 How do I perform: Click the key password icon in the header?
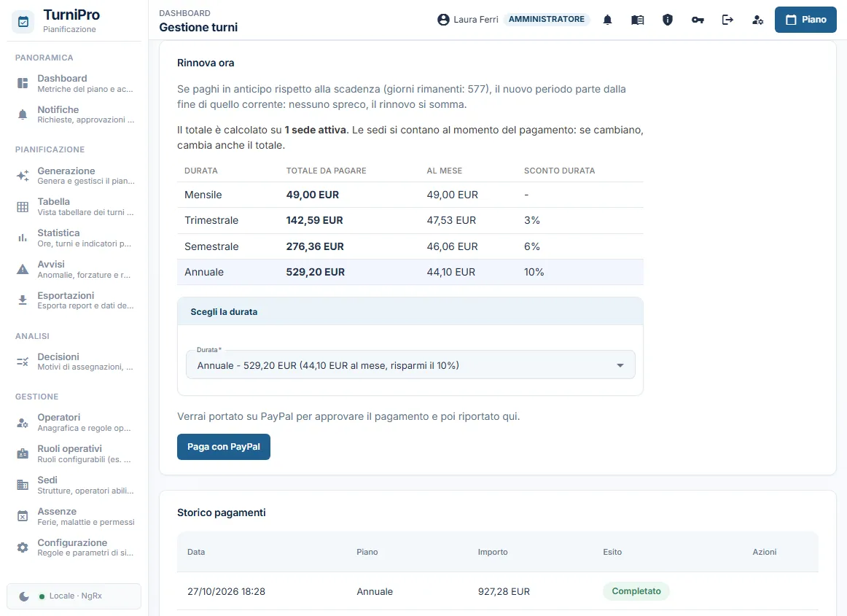[x=698, y=20]
